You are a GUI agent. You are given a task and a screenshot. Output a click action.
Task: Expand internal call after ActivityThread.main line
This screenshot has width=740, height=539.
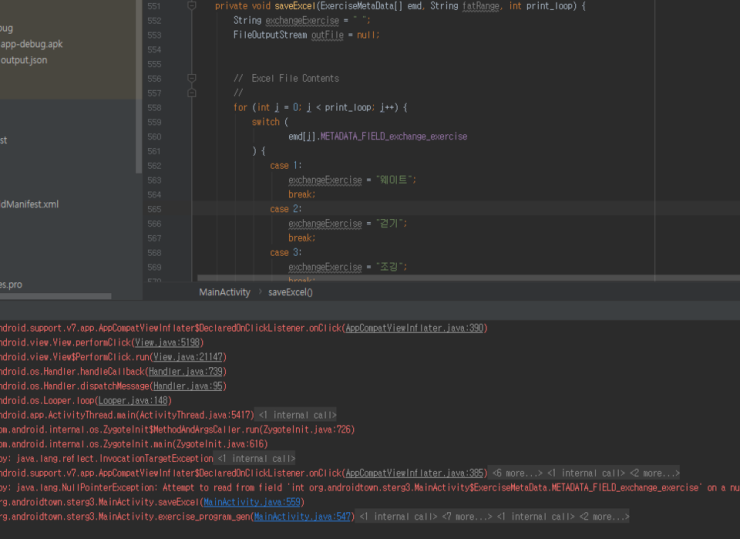[x=296, y=415]
